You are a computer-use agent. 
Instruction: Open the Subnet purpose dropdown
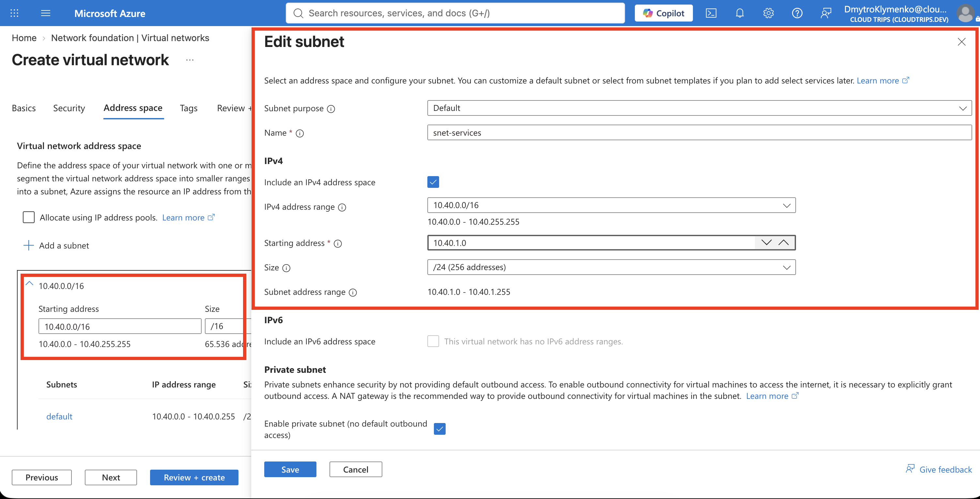(699, 108)
